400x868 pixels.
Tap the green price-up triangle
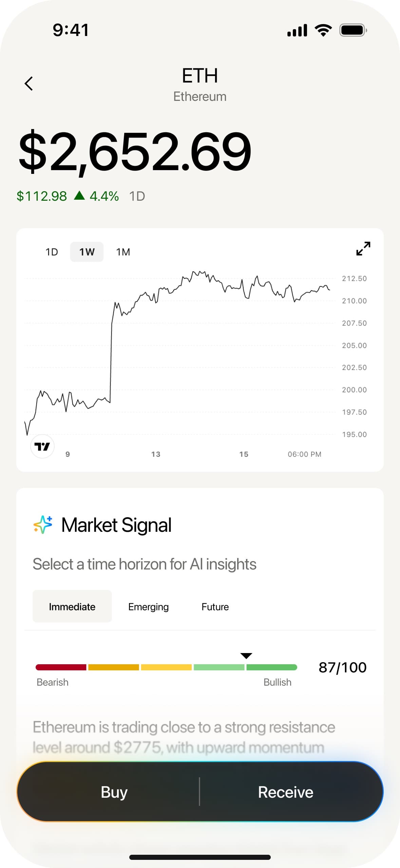click(x=79, y=196)
